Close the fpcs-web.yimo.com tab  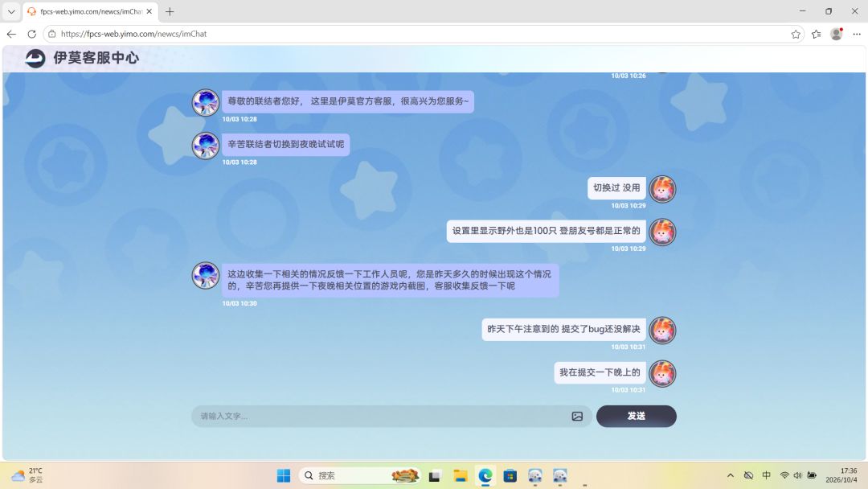click(149, 11)
